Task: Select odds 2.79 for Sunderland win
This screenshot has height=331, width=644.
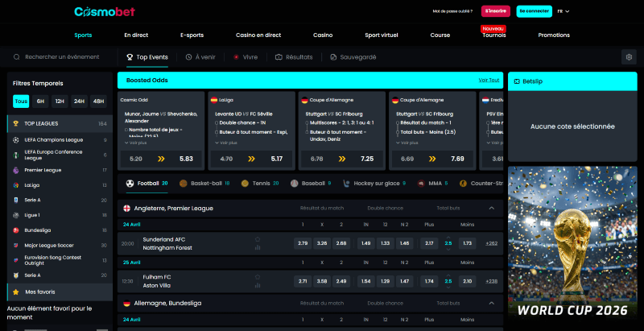Action: [x=303, y=243]
